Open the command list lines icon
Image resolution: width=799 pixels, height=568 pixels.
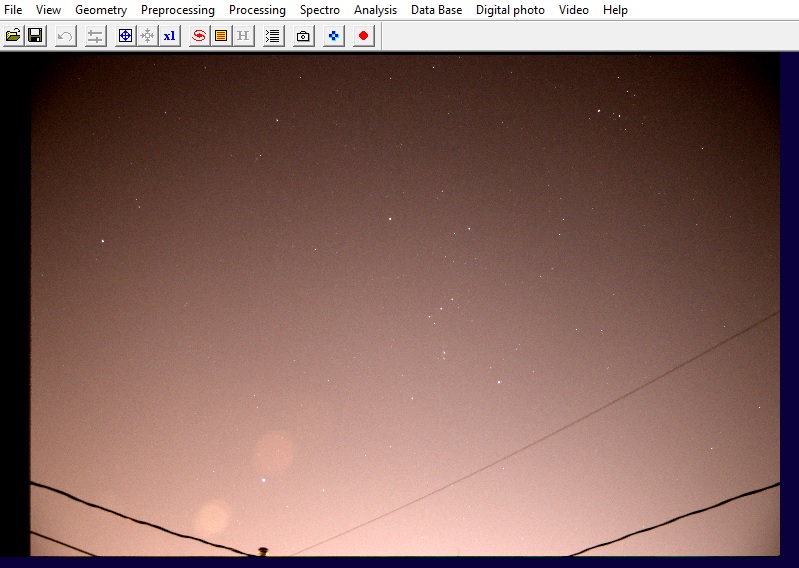pyautogui.click(x=273, y=36)
